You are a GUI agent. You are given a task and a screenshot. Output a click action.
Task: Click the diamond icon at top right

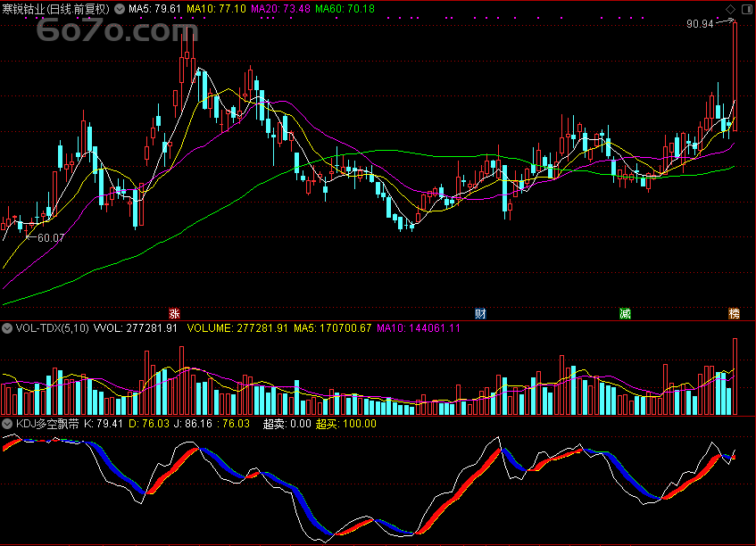pos(730,9)
